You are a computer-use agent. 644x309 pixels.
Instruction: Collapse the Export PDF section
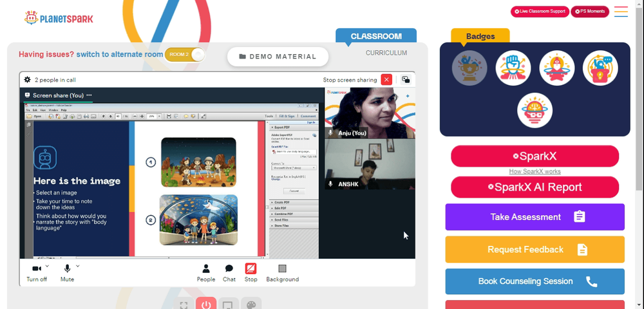pyautogui.click(x=293, y=127)
